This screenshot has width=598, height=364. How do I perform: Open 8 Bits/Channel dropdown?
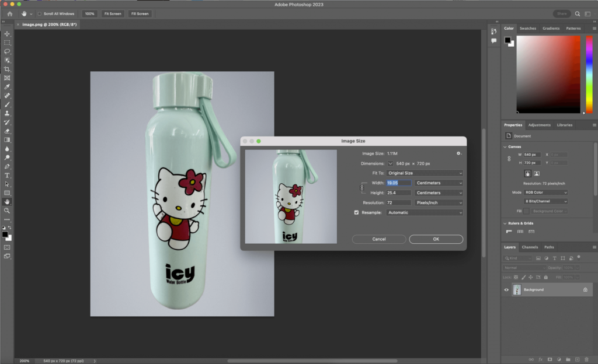[545, 201]
